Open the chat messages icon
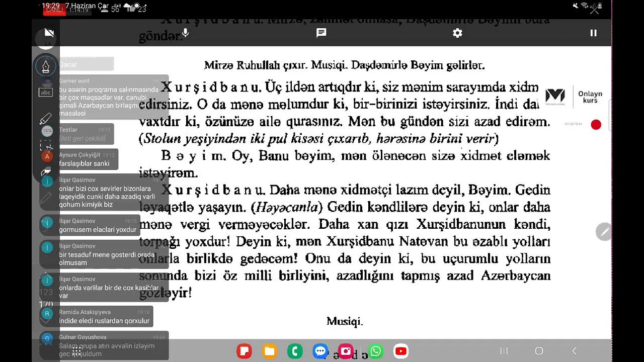Screen dimensions: 644x362 coord(321,33)
